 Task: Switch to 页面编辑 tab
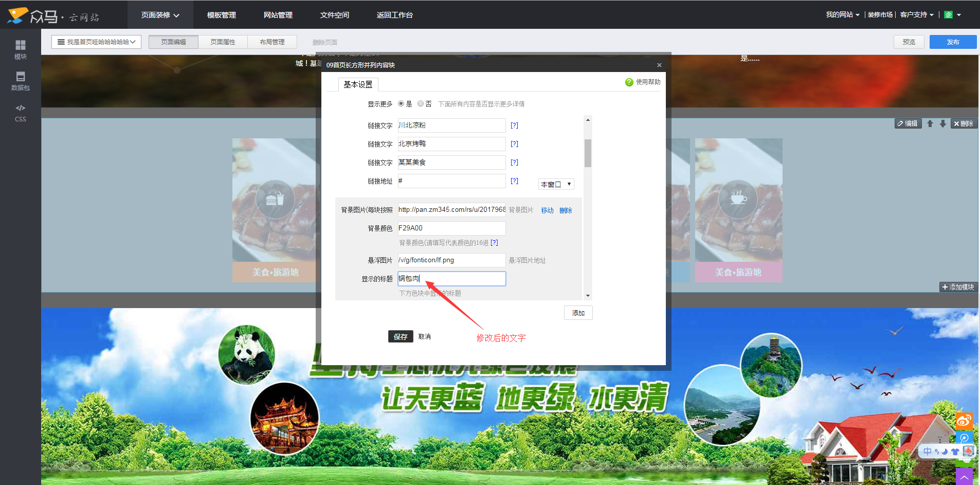(173, 42)
